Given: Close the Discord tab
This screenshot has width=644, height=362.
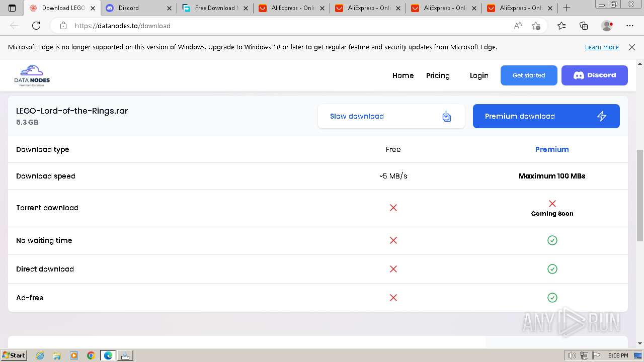Looking at the screenshot, I should click(169, 8).
